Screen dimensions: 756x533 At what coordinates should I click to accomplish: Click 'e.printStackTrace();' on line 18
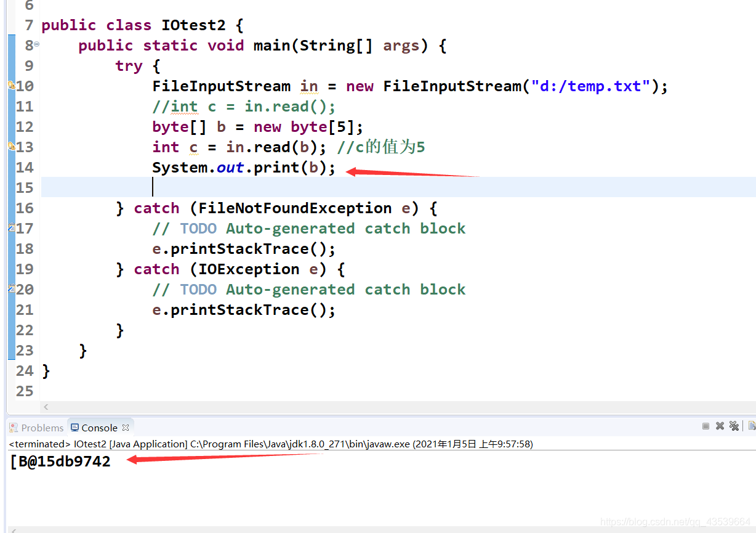point(244,249)
